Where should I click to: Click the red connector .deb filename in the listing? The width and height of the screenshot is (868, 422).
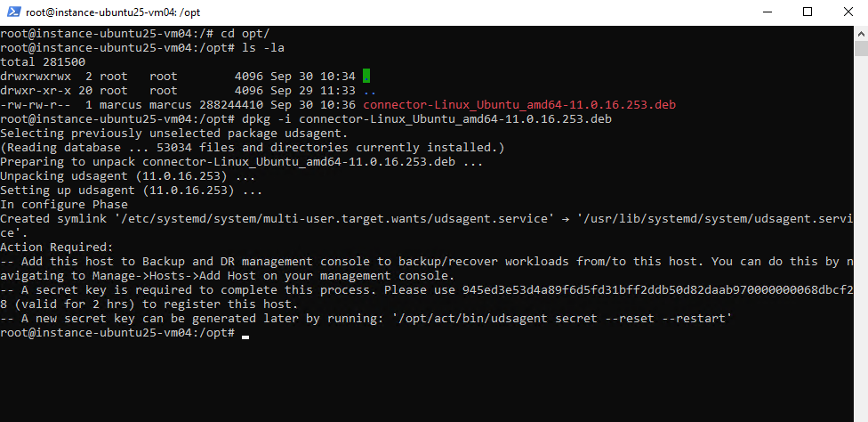pos(518,105)
